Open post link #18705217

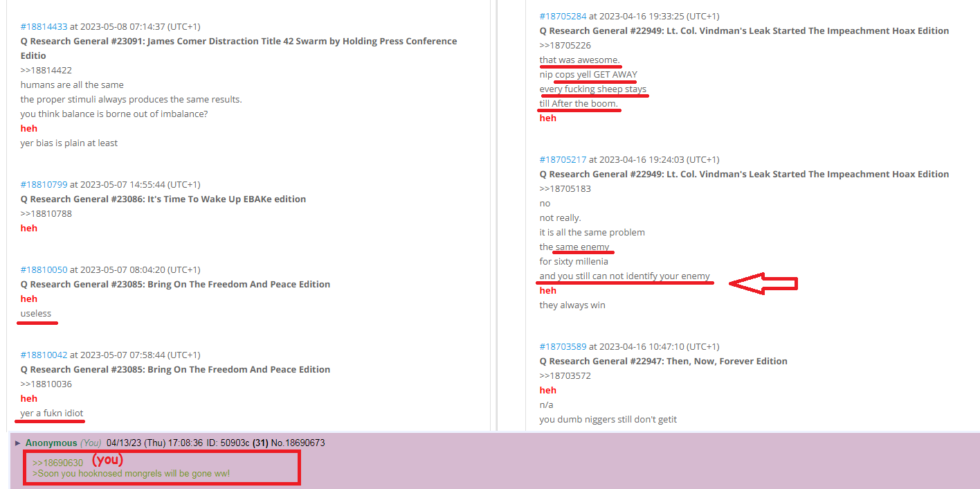pyautogui.click(x=563, y=160)
